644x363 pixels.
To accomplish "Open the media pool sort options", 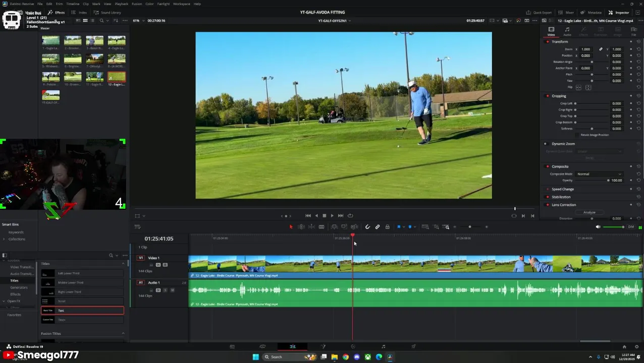I will click(117, 21).
